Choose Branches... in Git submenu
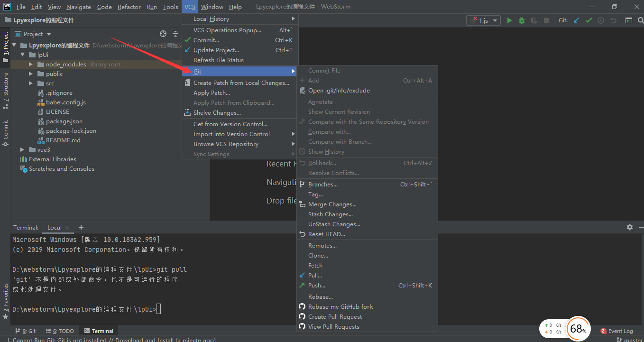Viewport: 644px width, 342px height. tap(367, 185)
